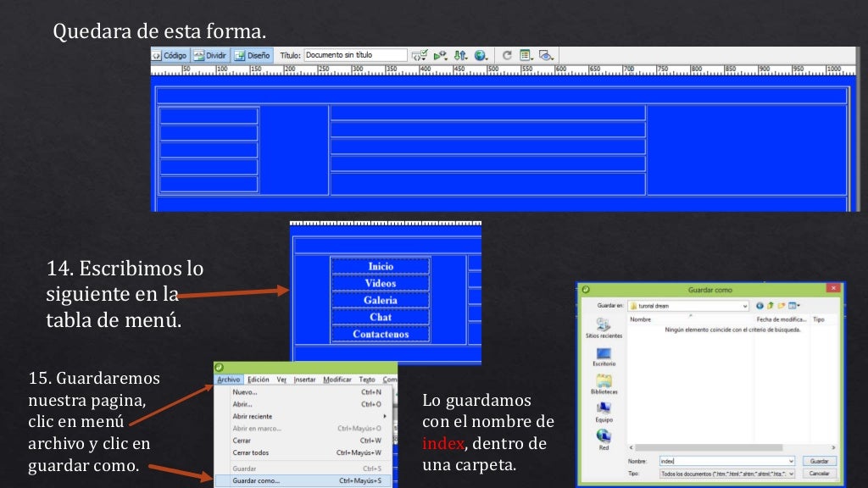Open Red network location in save dialog
This screenshot has height=488, width=868.
(604, 440)
